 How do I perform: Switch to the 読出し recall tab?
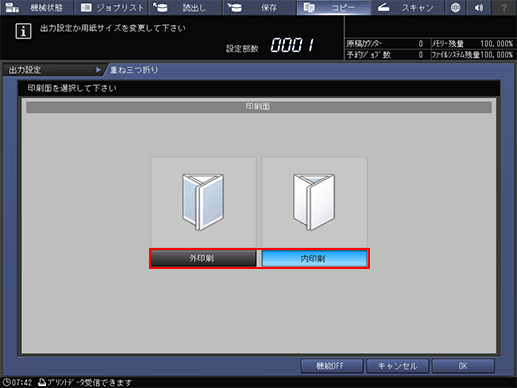pyautogui.click(x=186, y=7)
